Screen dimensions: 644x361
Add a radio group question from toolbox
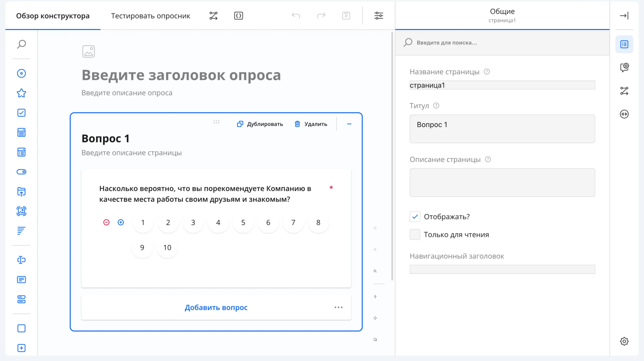click(x=21, y=73)
